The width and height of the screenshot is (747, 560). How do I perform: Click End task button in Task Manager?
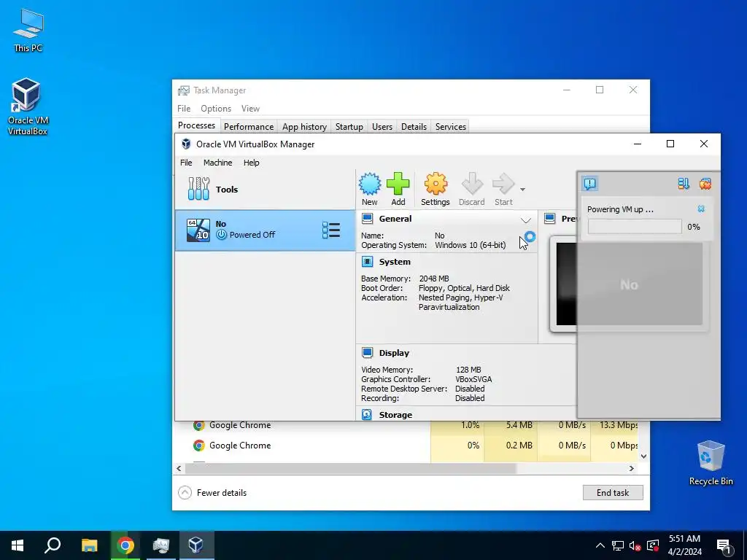tap(613, 492)
